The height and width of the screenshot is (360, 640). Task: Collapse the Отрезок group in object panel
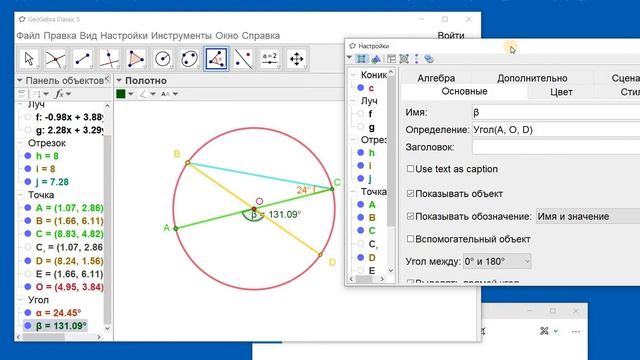pyautogui.click(x=20, y=143)
